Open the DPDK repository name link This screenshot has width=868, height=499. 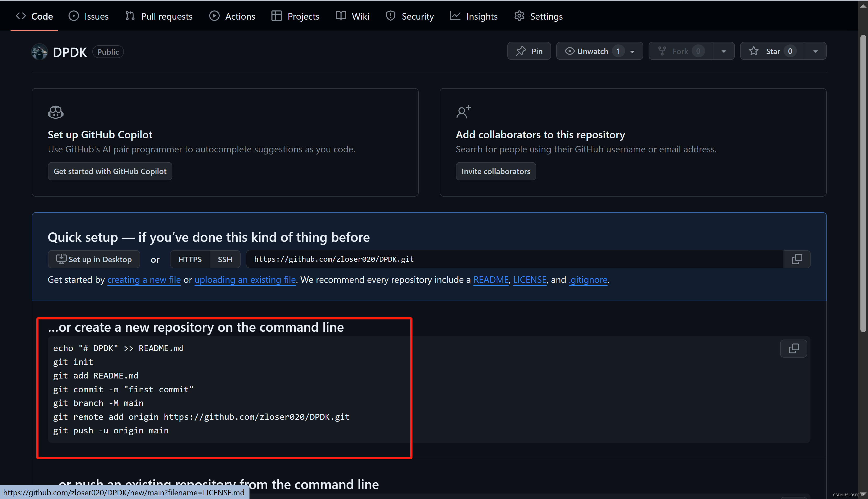70,52
